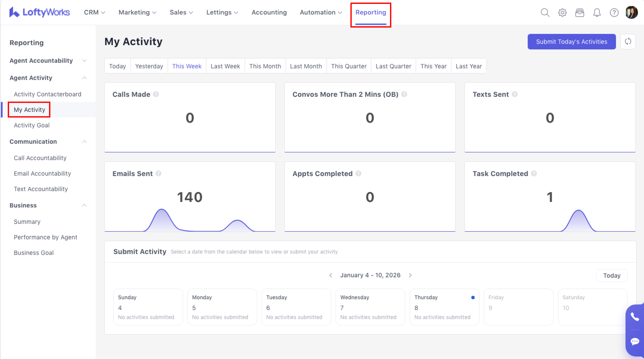The height and width of the screenshot is (359, 644).
Task: Refresh the My Activity data
Action: tap(628, 42)
